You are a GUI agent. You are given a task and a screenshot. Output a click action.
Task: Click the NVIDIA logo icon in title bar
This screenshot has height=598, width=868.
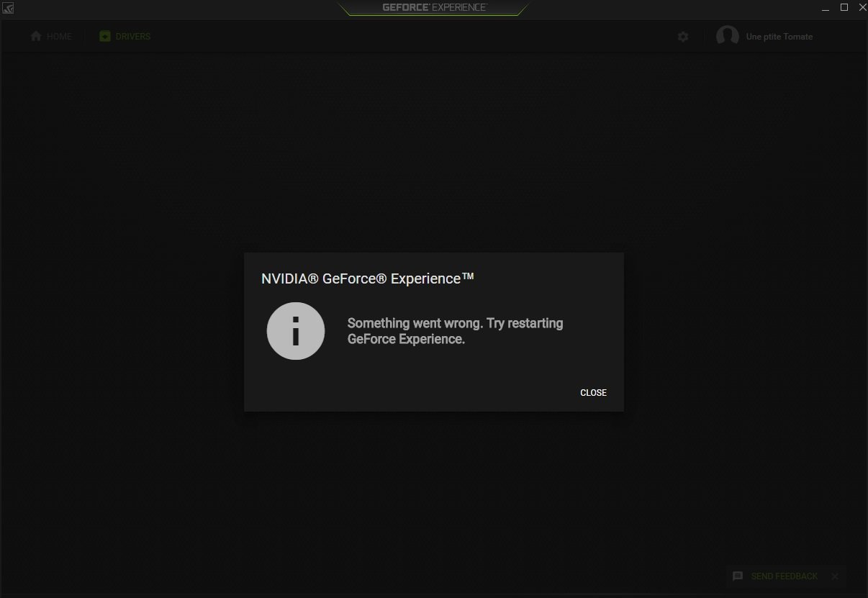(8, 8)
